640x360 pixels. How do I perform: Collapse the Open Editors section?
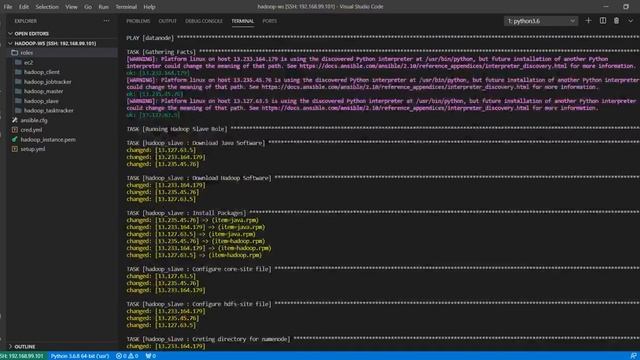coord(61,33)
